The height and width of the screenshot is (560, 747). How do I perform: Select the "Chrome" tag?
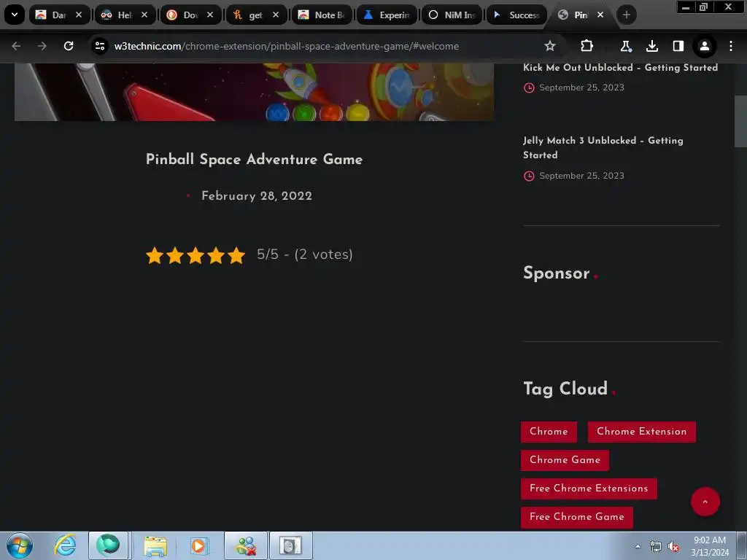549,432
